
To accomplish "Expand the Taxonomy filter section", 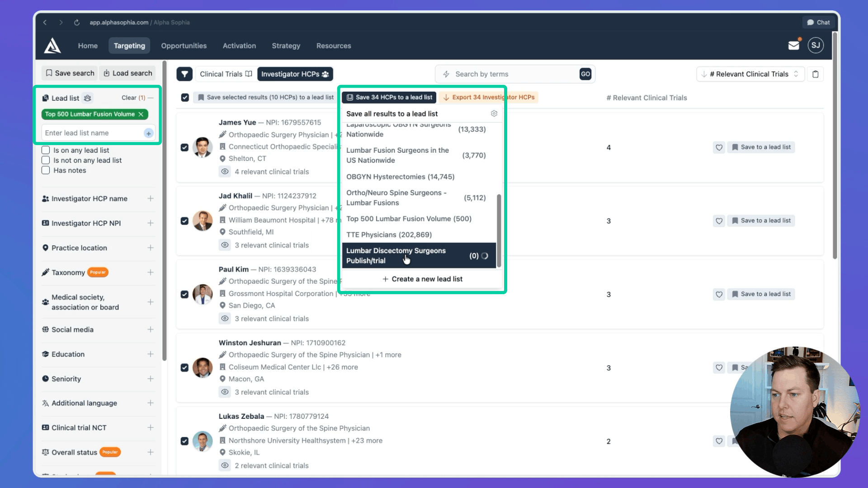I will click(x=150, y=272).
